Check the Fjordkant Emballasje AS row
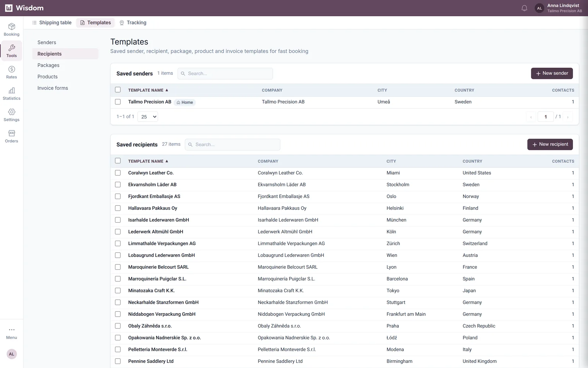Screen dimensions: 588x368 point(118,197)
